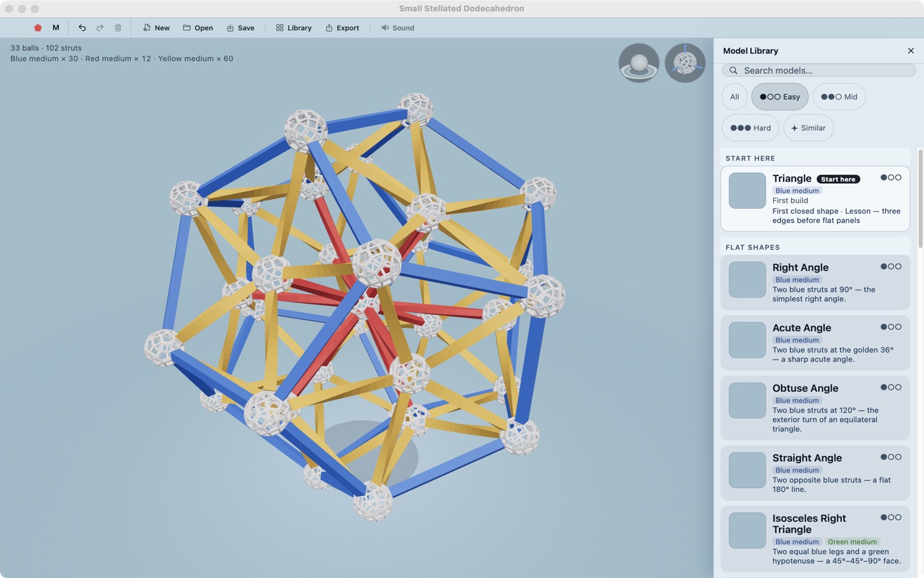The image size is (924, 578).
Task: Undo the last action
Action: (x=82, y=28)
